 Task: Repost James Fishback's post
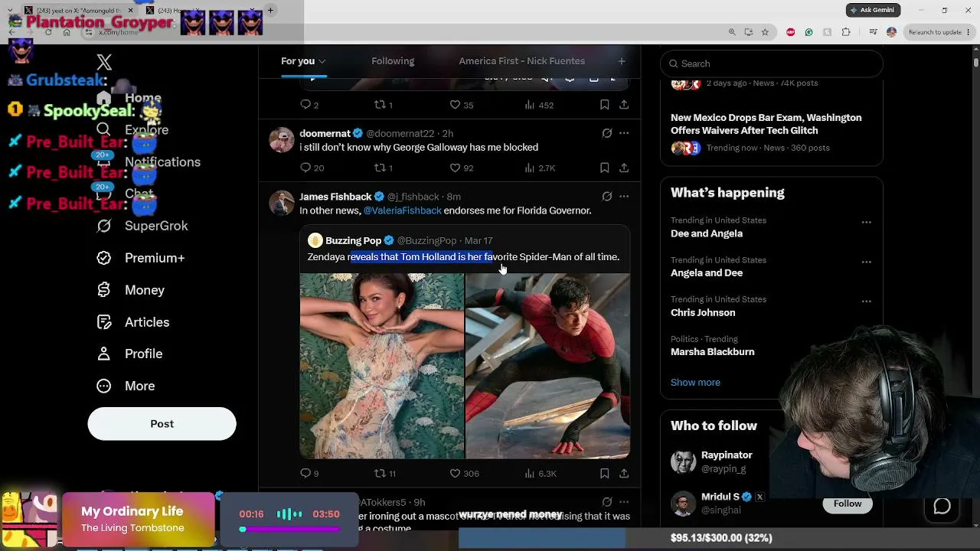click(x=384, y=474)
